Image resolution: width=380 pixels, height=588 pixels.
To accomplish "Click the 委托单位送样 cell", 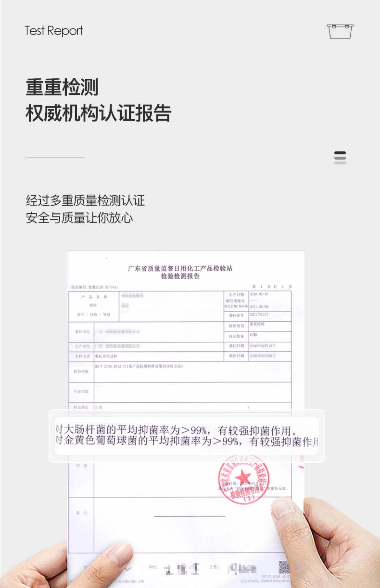I will [x=106, y=356].
